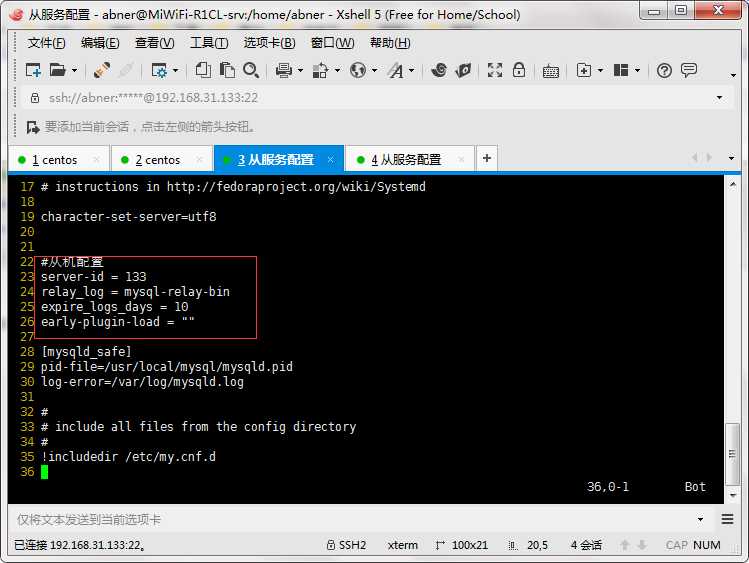Click the !includedir /etc/my.cnf.d line
Image resolution: width=749 pixels, height=563 pixels.
[128, 457]
